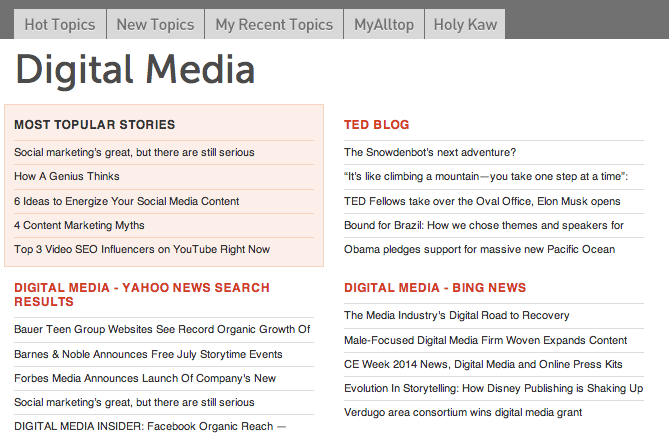
Task: Open 'Bauer Teen Group Websites See Record Organic Growth'
Action: [x=162, y=329]
